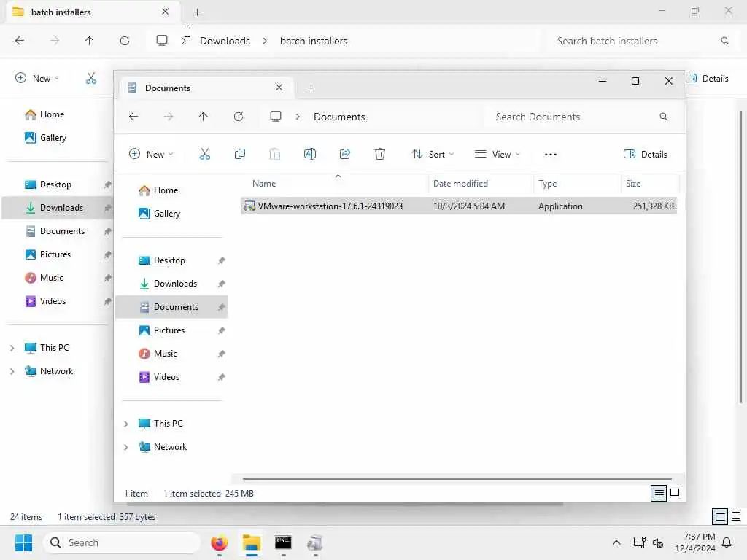Click search magnifier in Search Documents box
The height and width of the screenshot is (560, 747).
point(663,117)
